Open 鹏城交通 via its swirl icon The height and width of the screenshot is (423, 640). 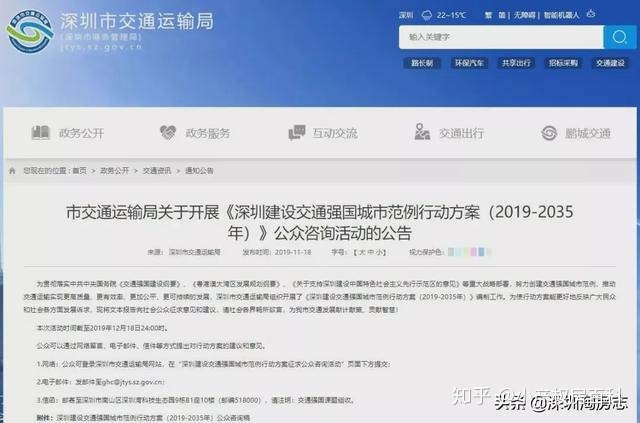tap(549, 133)
